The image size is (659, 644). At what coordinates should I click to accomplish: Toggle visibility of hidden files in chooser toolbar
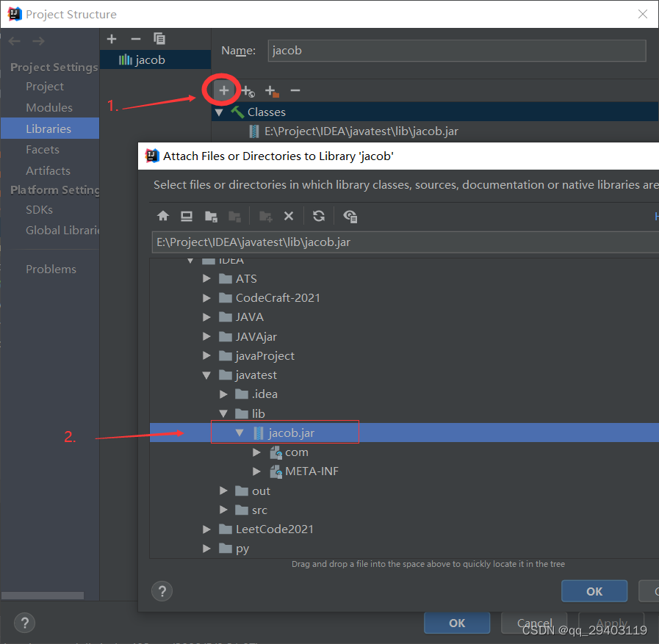pyautogui.click(x=350, y=215)
